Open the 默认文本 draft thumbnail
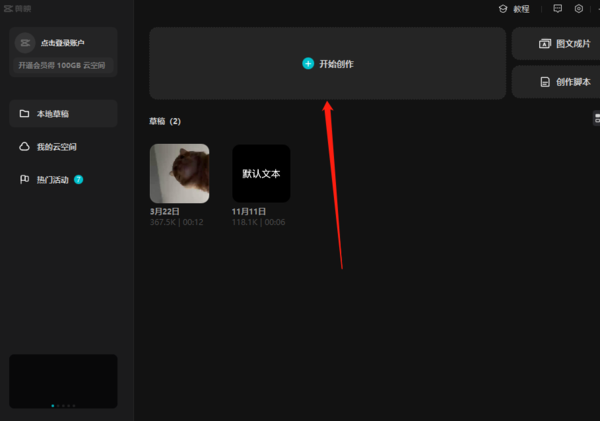 pos(261,173)
